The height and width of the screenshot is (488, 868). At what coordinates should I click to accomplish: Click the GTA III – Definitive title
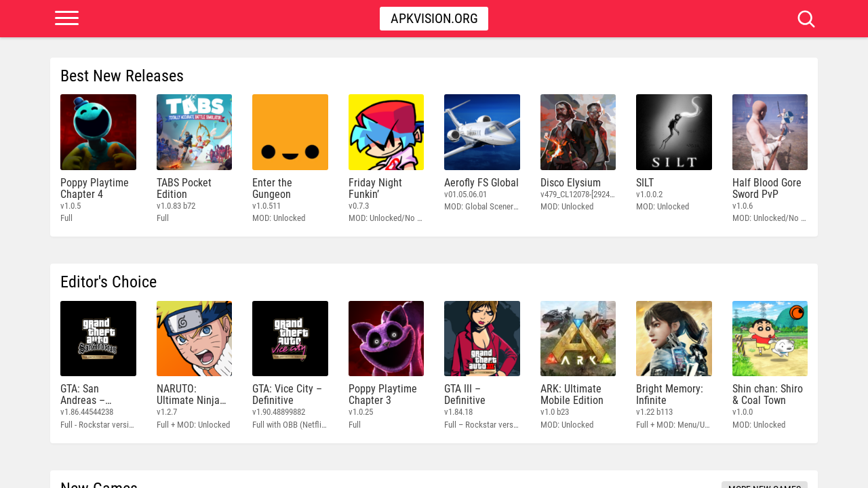(x=465, y=394)
